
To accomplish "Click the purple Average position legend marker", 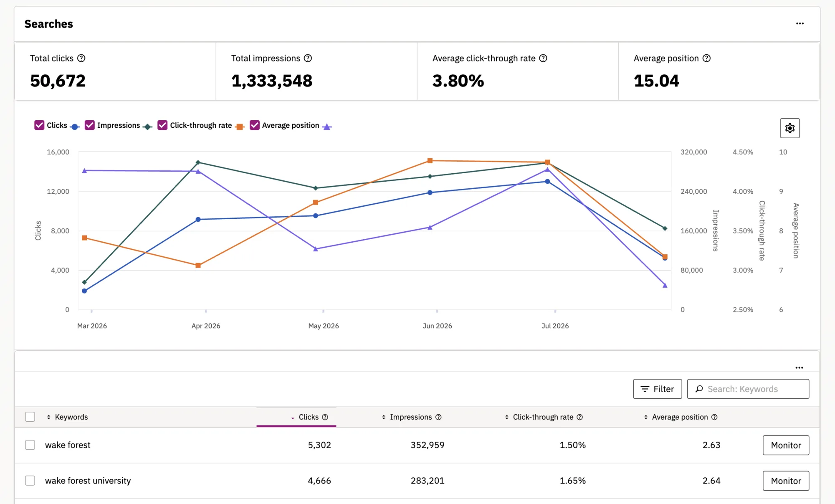I will coord(327,127).
